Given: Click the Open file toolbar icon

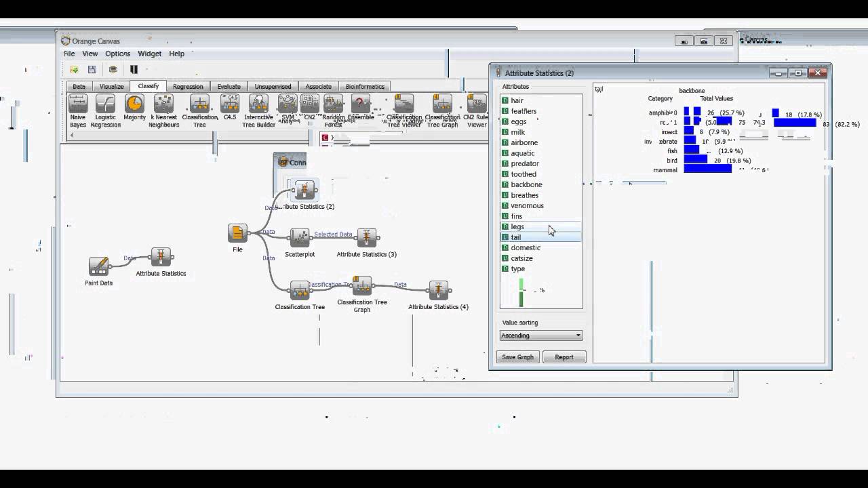Looking at the screenshot, I should (74, 69).
